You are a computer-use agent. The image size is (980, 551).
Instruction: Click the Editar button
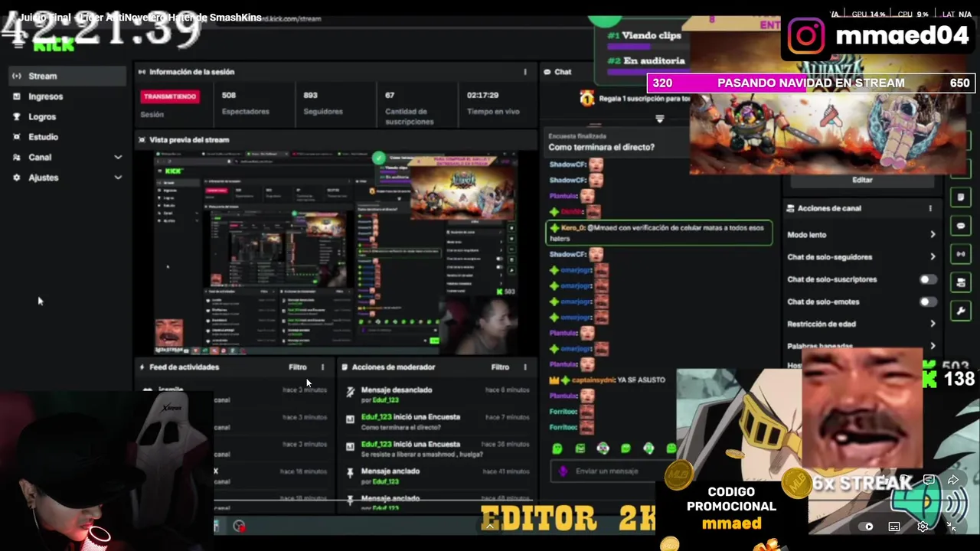(862, 180)
